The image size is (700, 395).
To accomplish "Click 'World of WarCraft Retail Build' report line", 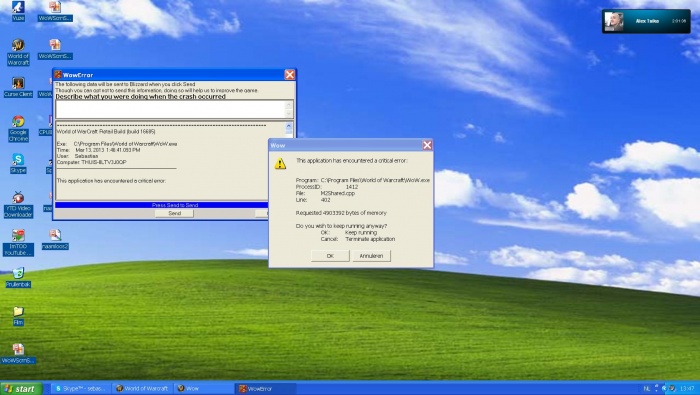I will (106, 132).
